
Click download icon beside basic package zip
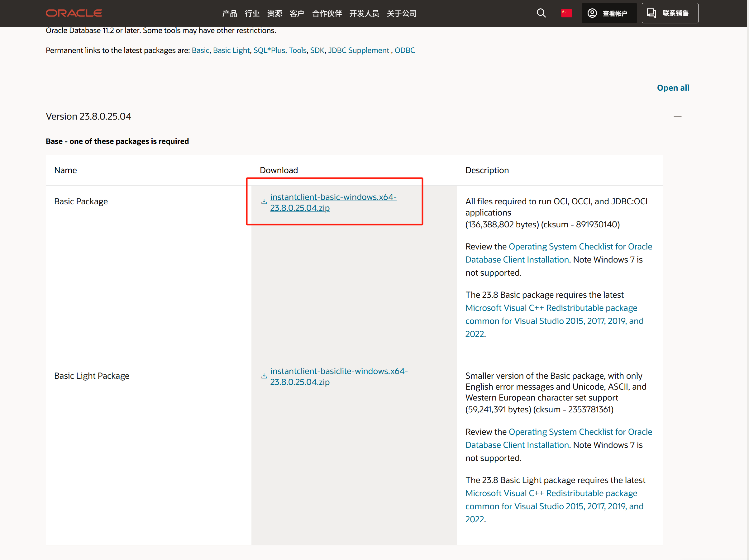(264, 202)
